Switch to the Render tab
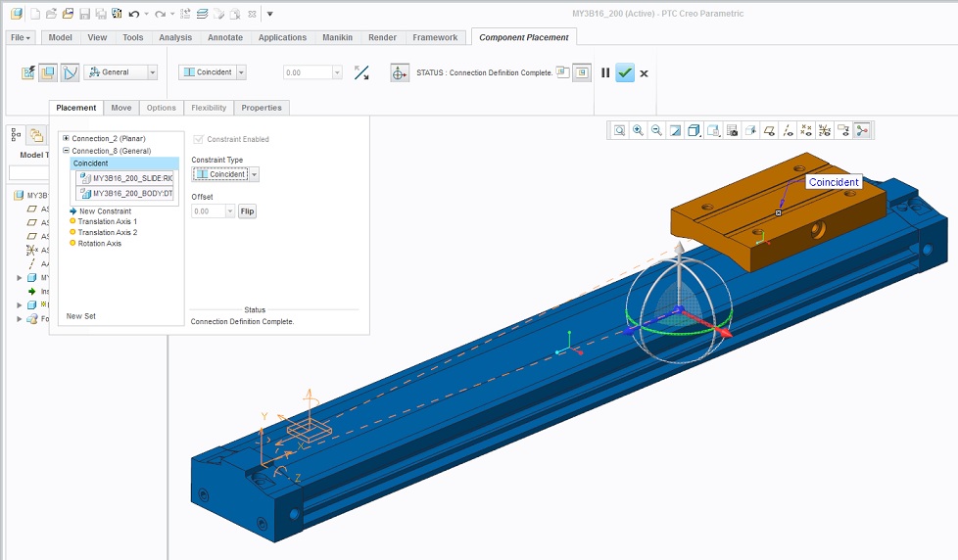The height and width of the screenshot is (560, 958). [382, 37]
